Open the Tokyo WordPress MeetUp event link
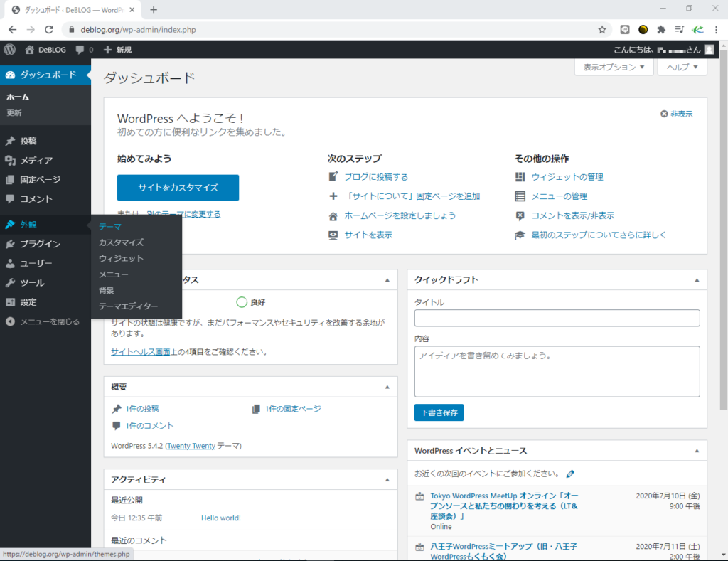The height and width of the screenshot is (561, 728). (504, 506)
